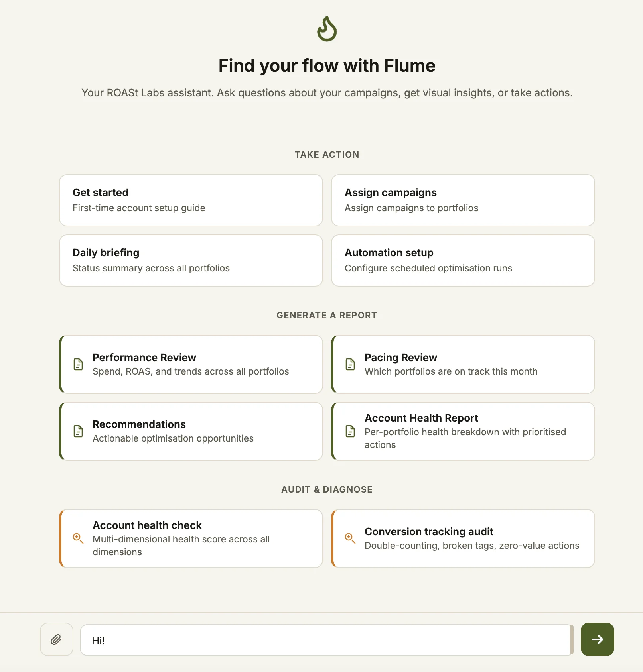
Task: Click the send arrow icon
Action: point(597,639)
